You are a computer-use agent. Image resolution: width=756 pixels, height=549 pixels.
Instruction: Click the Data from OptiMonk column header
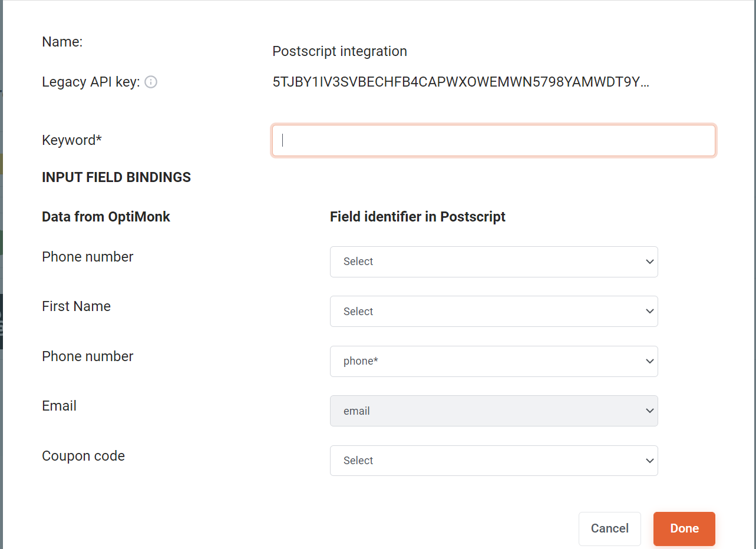pos(106,217)
